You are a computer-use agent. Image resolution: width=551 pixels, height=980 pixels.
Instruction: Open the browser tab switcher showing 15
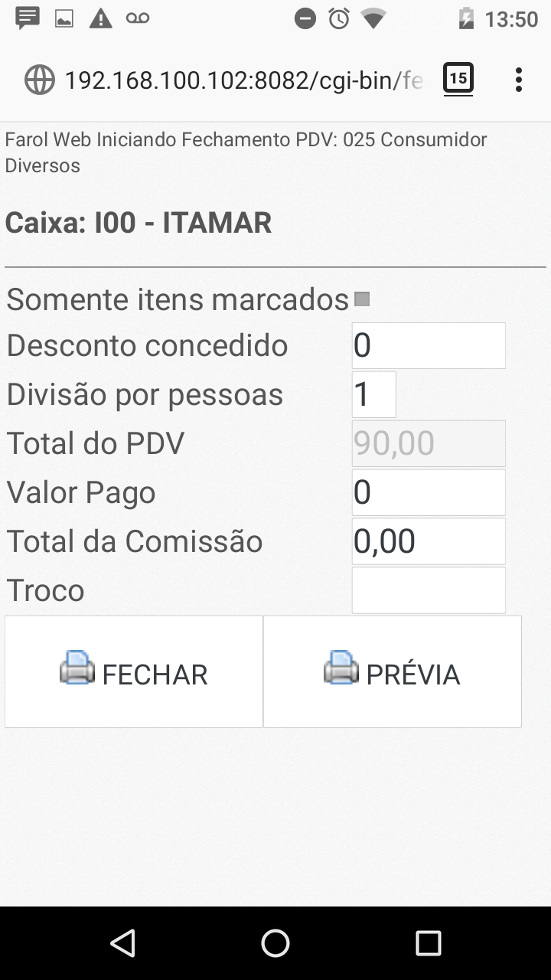[458, 79]
